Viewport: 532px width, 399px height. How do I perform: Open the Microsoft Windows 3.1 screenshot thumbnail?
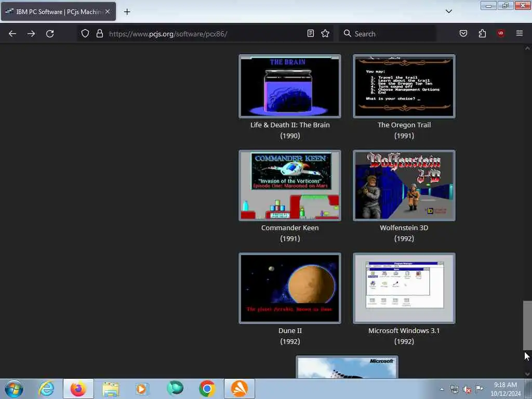tap(404, 288)
